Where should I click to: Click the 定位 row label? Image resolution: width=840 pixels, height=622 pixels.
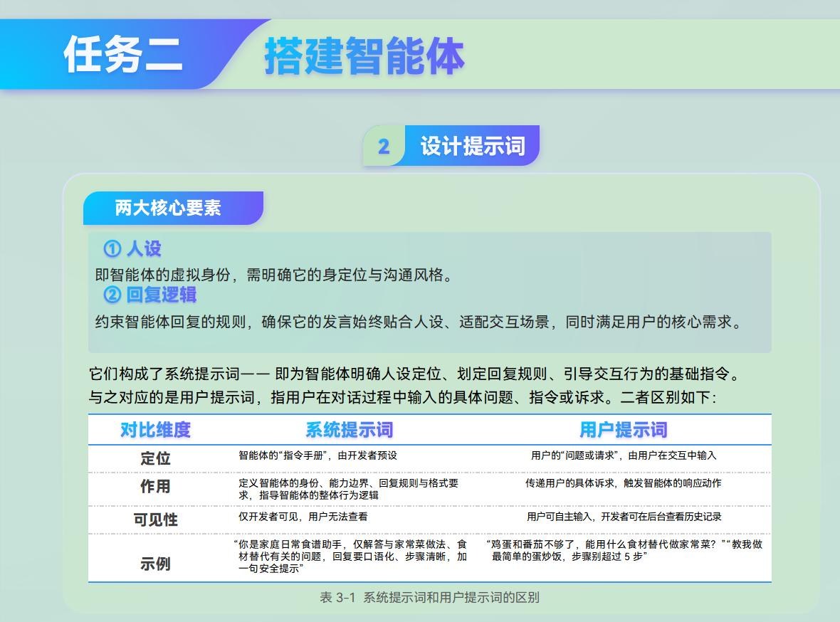click(155, 458)
